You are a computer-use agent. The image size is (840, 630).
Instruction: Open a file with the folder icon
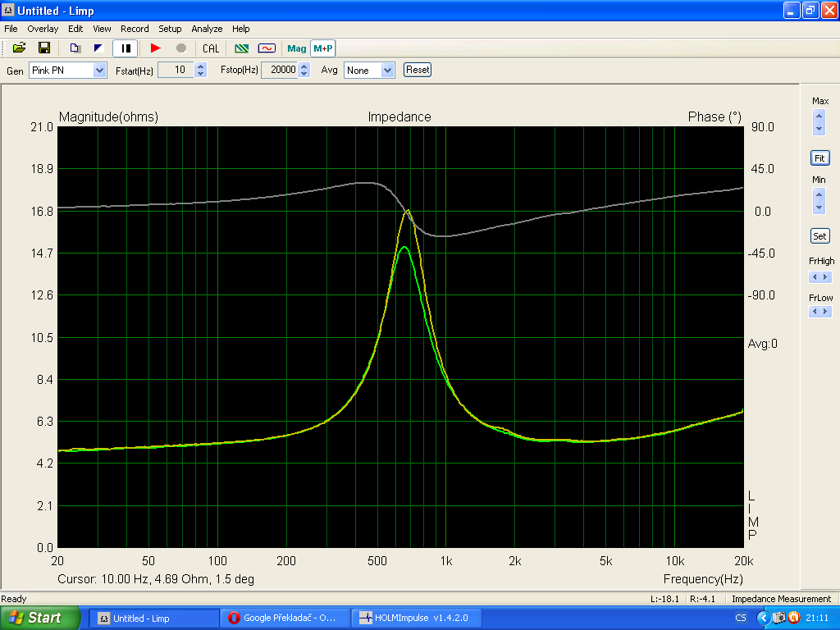tap(20, 48)
